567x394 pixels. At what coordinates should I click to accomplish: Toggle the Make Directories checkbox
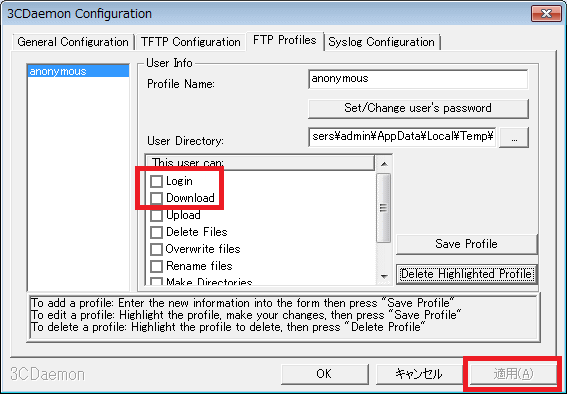click(156, 282)
